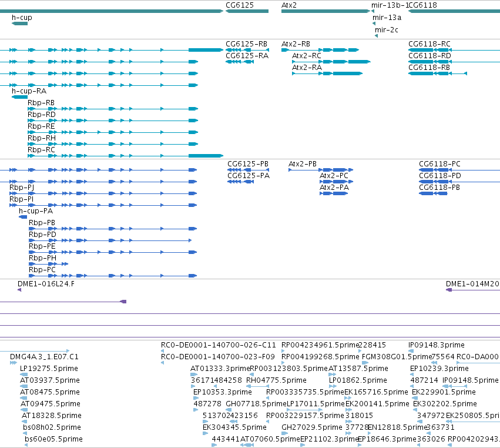Image resolution: width=500 pixels, height=448 pixels.
Task: Click the h-cup gene label
Action: click(22, 18)
